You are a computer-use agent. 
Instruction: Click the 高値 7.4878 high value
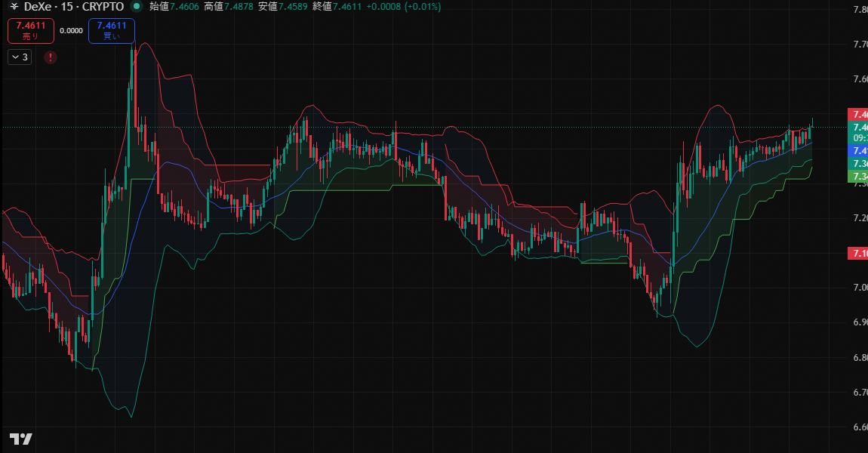point(228,7)
